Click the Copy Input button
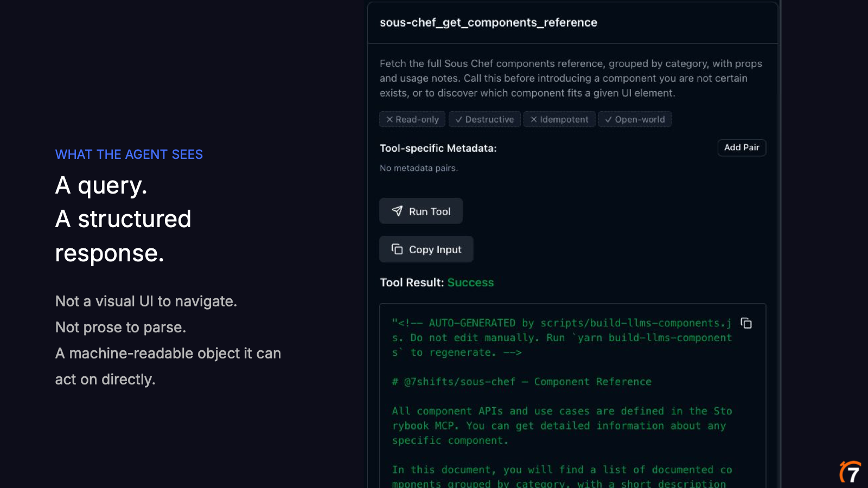Screen dimensions: 868x488 coord(426,249)
